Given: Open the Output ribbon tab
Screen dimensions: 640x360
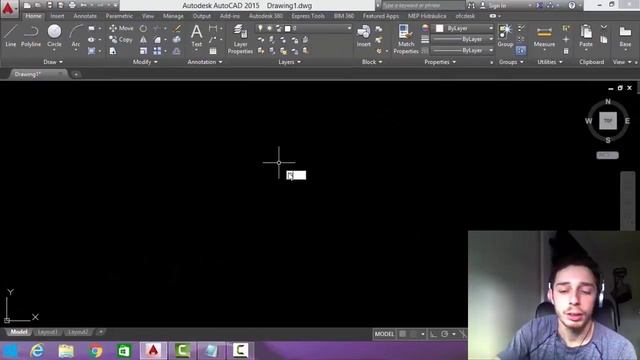Looking at the screenshot, I should point(202,16).
